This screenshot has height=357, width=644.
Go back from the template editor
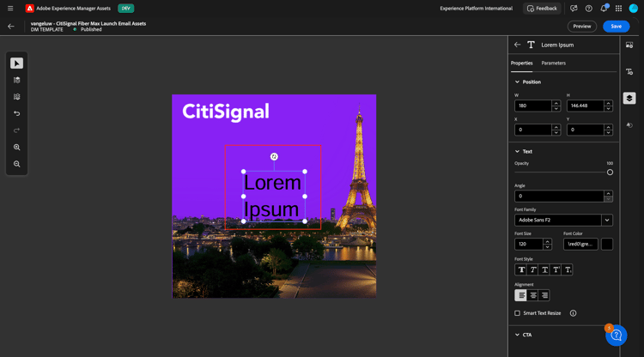(x=11, y=27)
